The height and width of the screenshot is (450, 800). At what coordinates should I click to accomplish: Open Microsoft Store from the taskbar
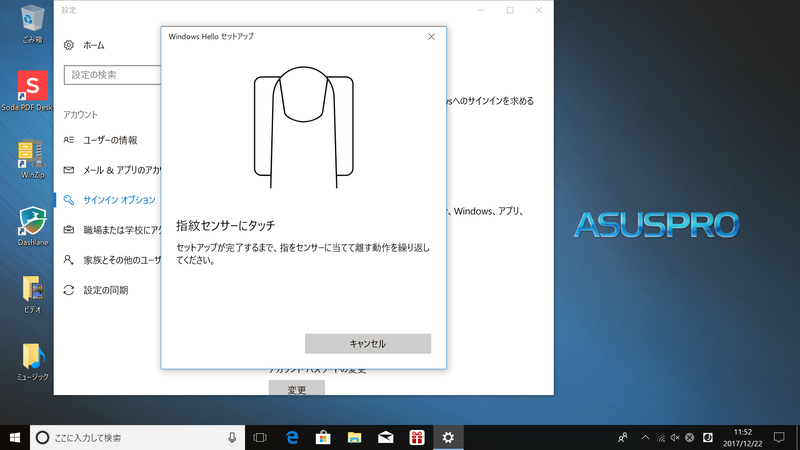coord(323,438)
